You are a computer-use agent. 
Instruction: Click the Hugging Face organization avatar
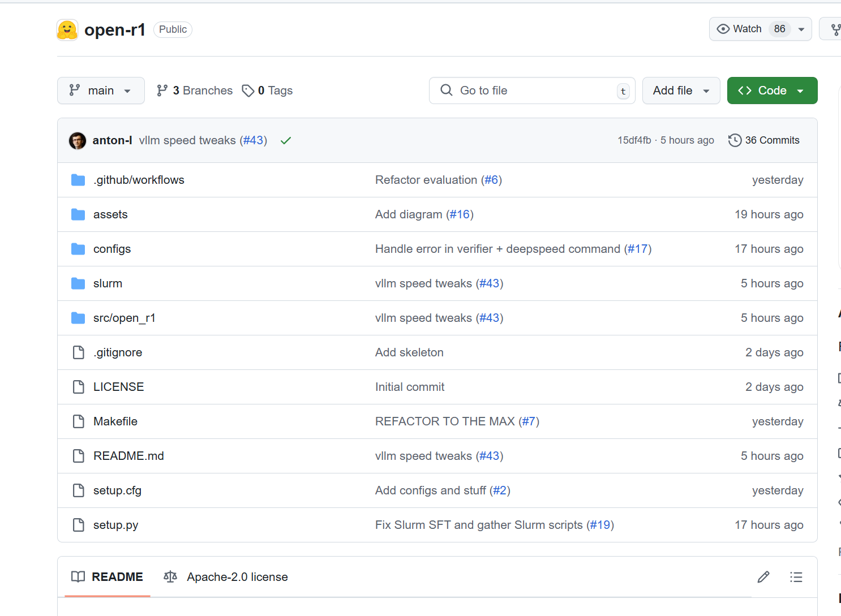pos(67,29)
